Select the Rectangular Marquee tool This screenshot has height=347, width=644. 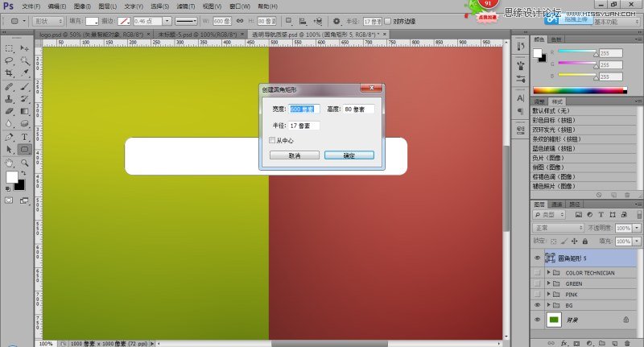click(9, 48)
